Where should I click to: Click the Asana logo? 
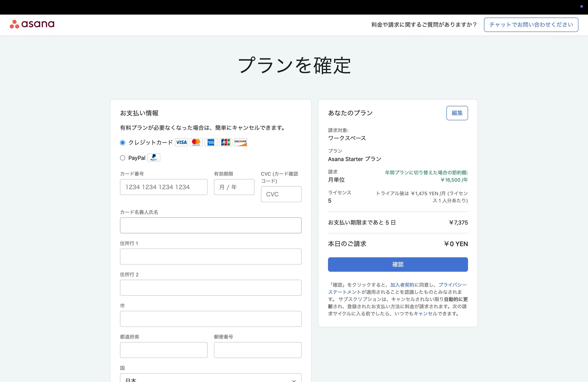[x=32, y=24]
